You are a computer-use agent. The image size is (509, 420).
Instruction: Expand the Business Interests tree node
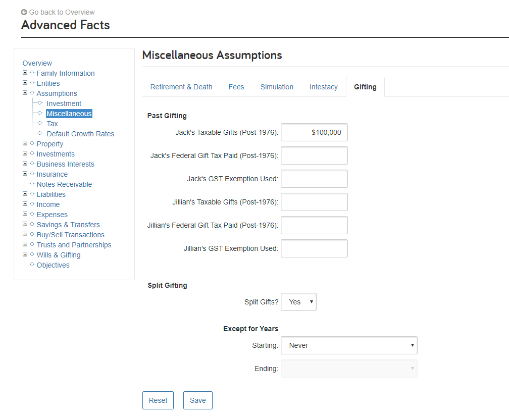point(25,163)
